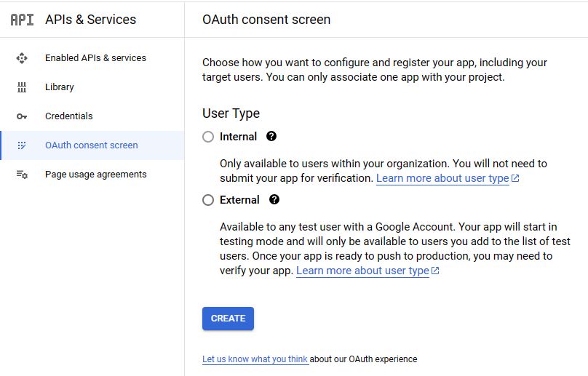Click the Page usage agreements icon
This screenshot has height=376, width=588.
(x=22, y=175)
